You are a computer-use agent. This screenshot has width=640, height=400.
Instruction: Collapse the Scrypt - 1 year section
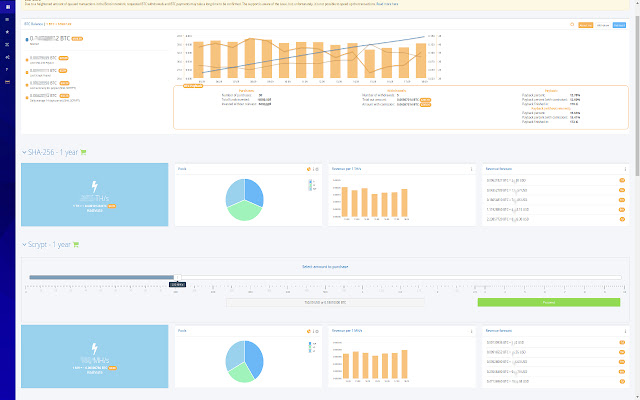tap(24, 244)
